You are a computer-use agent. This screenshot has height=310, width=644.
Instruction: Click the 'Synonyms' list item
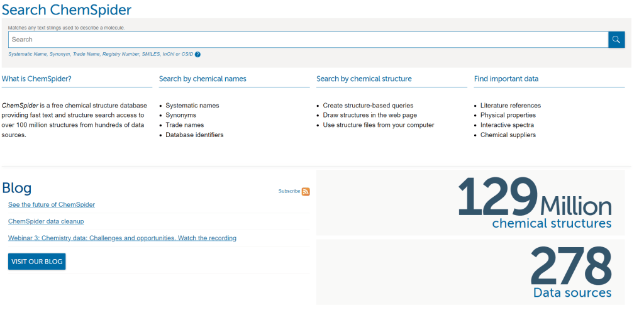tap(180, 115)
